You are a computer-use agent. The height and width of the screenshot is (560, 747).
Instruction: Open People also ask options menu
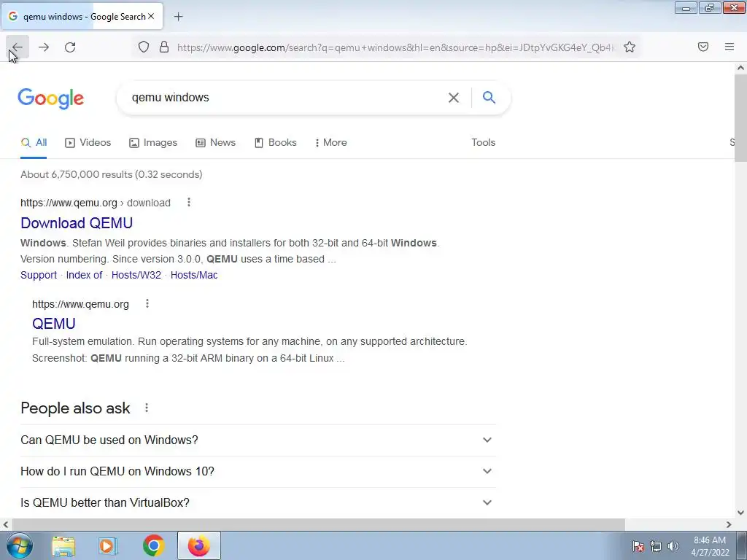pos(147,408)
